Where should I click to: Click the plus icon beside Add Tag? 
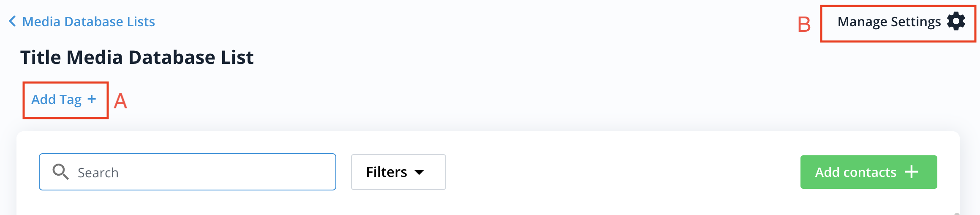click(x=92, y=99)
